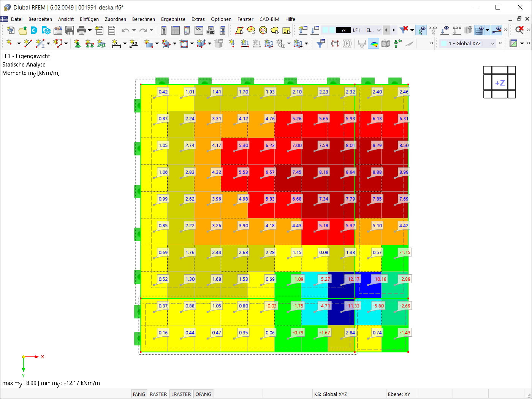Expand the print options arrow
Screen dimensions: 532x399
click(90, 30)
